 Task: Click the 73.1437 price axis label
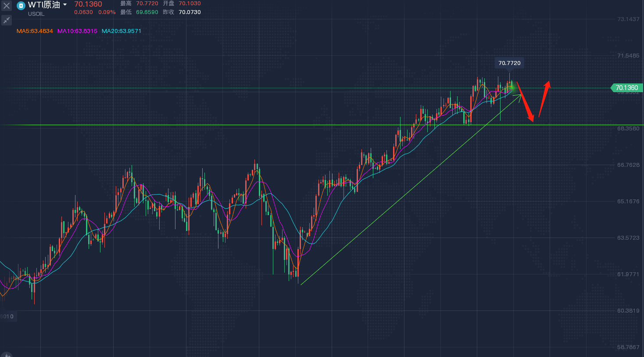(x=628, y=19)
